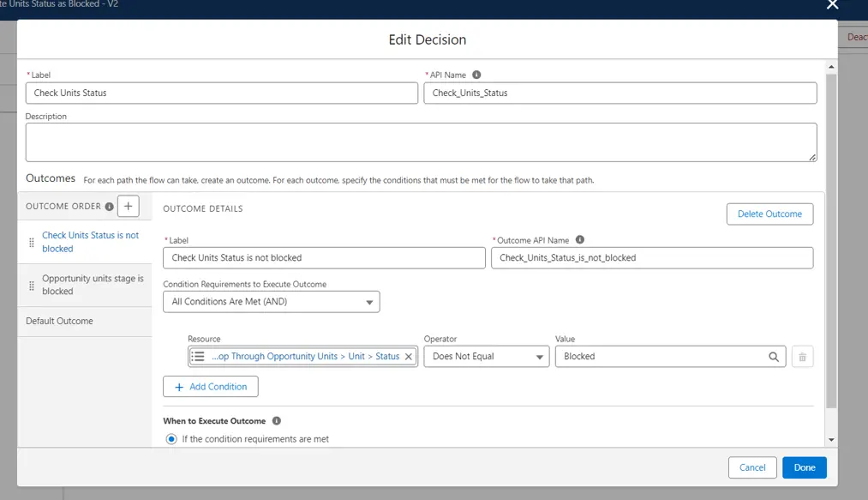
Task: Clear the Resource field with X icon
Action: tap(408, 357)
